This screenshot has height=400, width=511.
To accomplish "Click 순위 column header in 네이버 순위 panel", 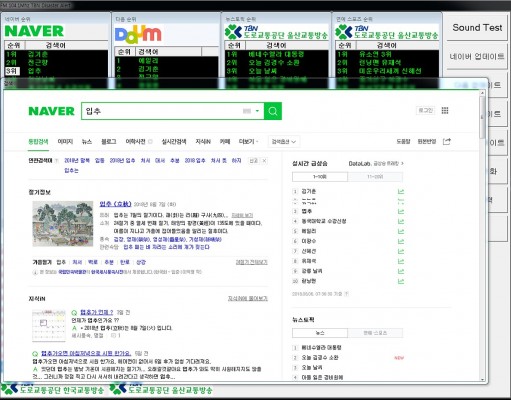I will click(14, 45).
